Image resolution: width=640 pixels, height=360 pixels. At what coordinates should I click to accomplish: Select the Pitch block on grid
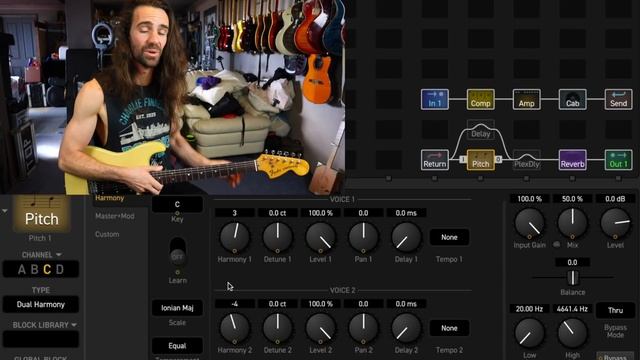tap(480, 160)
